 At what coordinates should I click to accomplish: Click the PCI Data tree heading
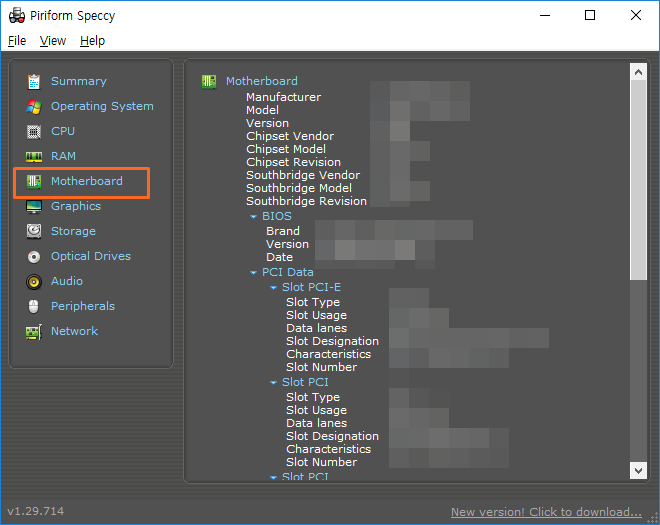288,272
